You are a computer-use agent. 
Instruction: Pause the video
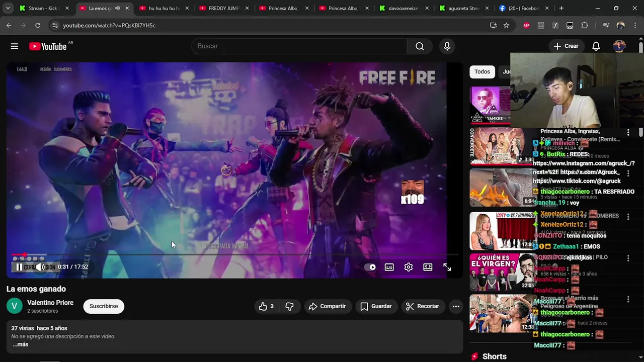pos(19,267)
